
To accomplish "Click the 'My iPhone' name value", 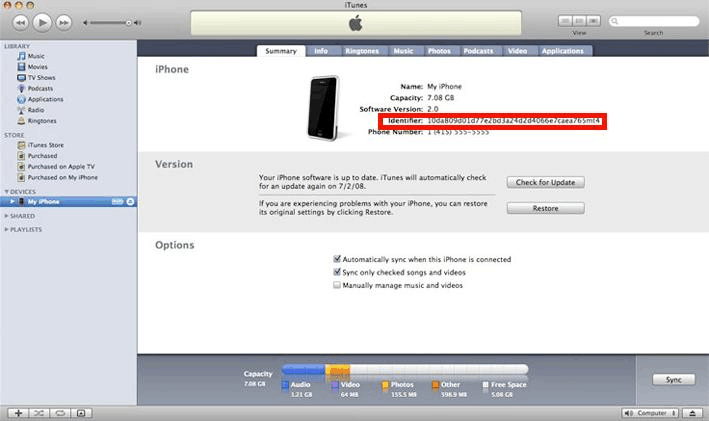I will 444,86.
